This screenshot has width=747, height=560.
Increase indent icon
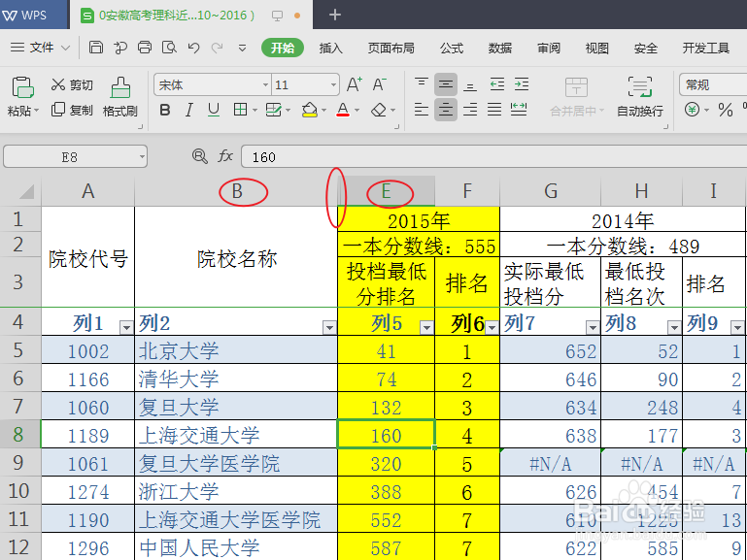point(522,84)
